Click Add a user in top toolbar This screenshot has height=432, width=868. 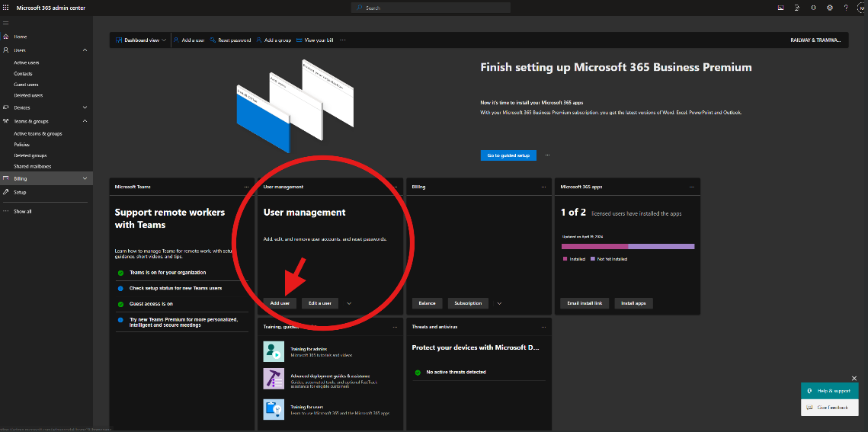pos(189,40)
